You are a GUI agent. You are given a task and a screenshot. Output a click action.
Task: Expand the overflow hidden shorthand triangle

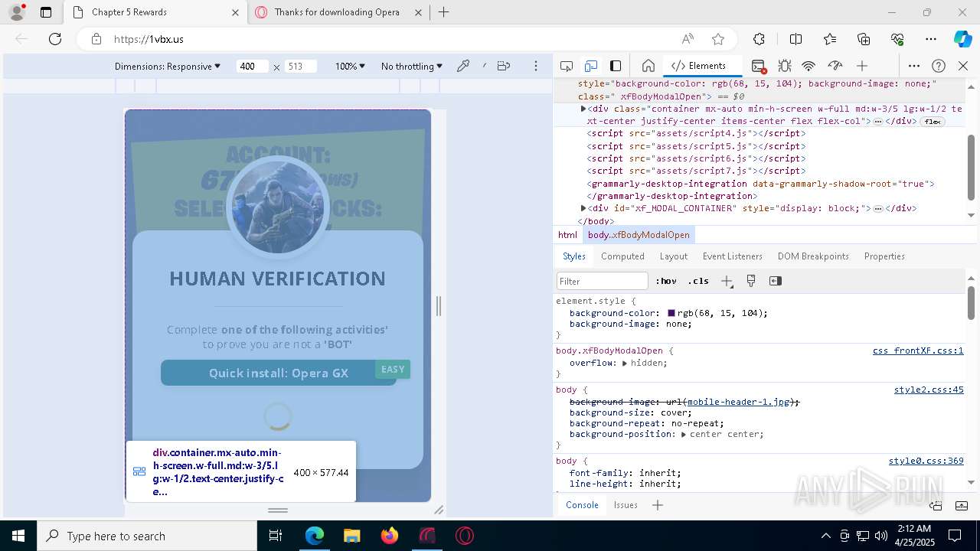click(625, 363)
